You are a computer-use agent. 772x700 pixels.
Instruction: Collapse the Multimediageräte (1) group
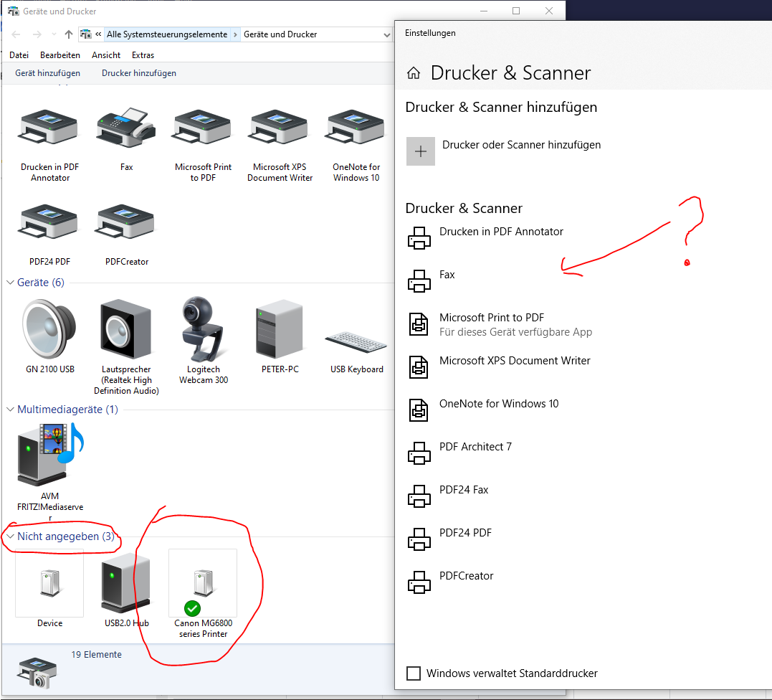pos(10,410)
